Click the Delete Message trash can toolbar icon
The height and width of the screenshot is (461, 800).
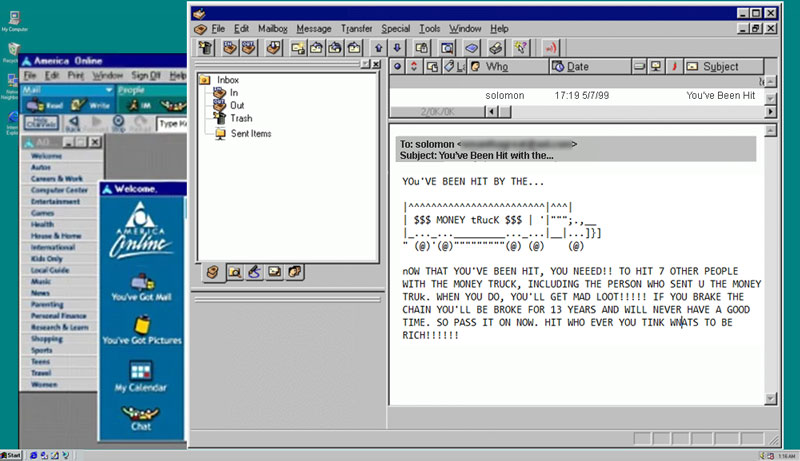pyautogui.click(x=205, y=48)
